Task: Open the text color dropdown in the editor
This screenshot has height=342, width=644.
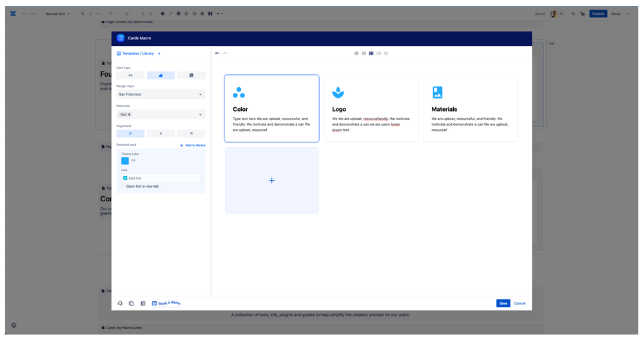Action: [128, 14]
